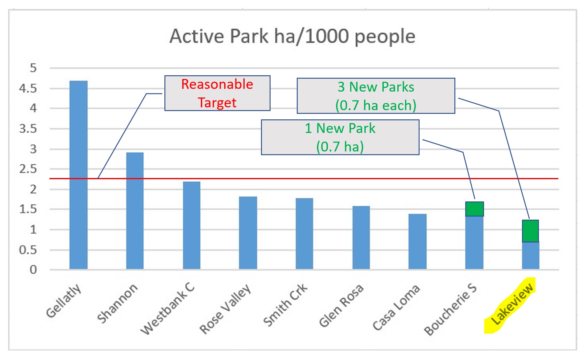
Task: Click the chart title Active Park ha/1000 people
Action: (292, 36)
